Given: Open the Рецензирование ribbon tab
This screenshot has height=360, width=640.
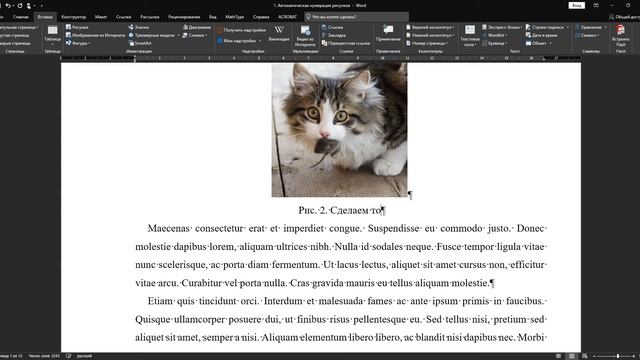Looking at the screenshot, I should pyautogui.click(x=184, y=17).
